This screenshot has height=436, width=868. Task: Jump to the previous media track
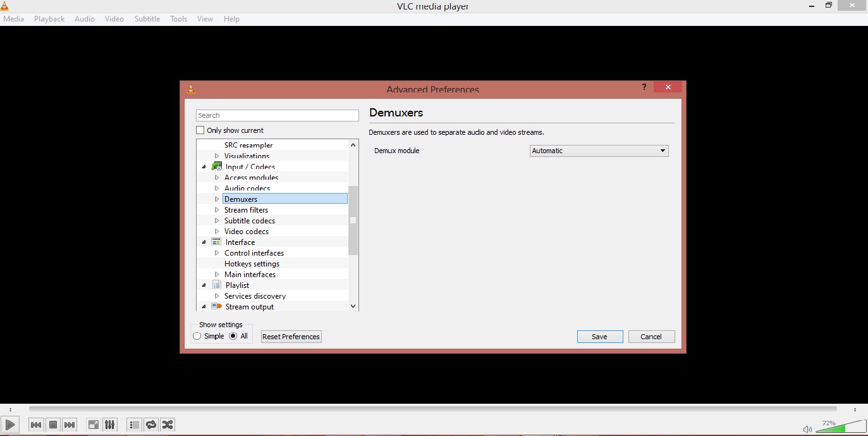tap(36, 425)
